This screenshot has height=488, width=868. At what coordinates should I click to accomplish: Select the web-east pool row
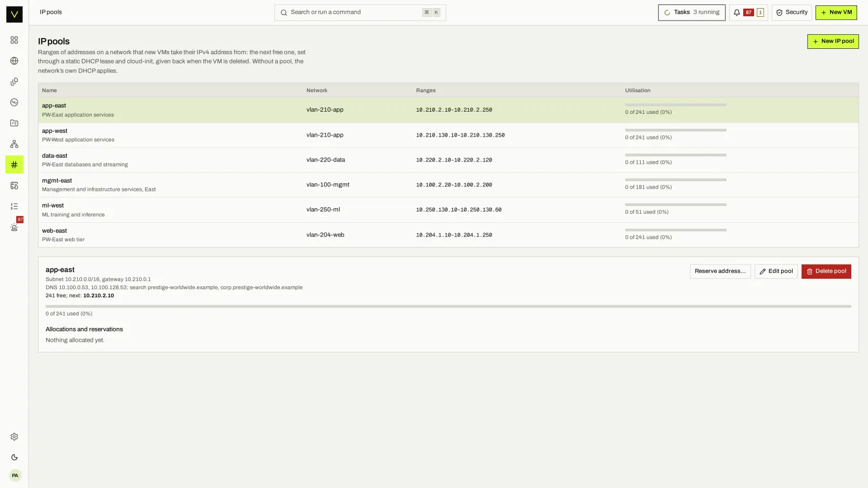448,235
